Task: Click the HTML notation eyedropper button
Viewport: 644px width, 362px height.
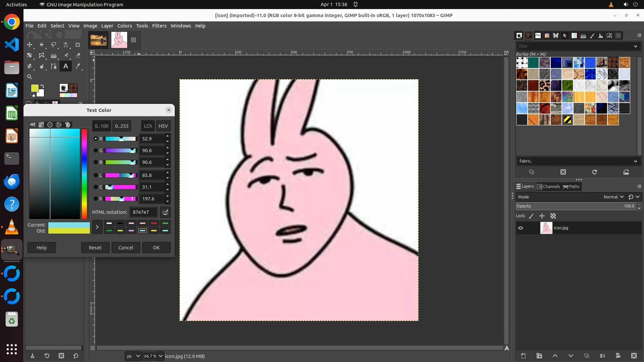Action: coord(165,212)
